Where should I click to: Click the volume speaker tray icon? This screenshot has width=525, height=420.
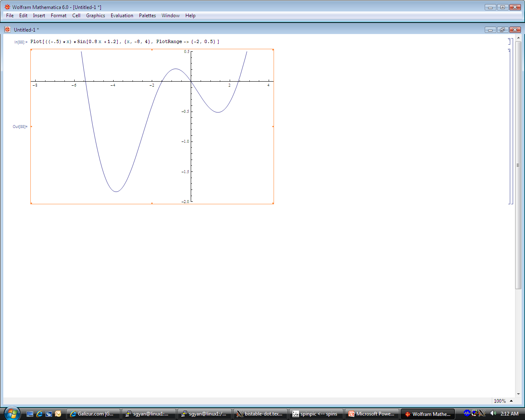tap(493, 413)
